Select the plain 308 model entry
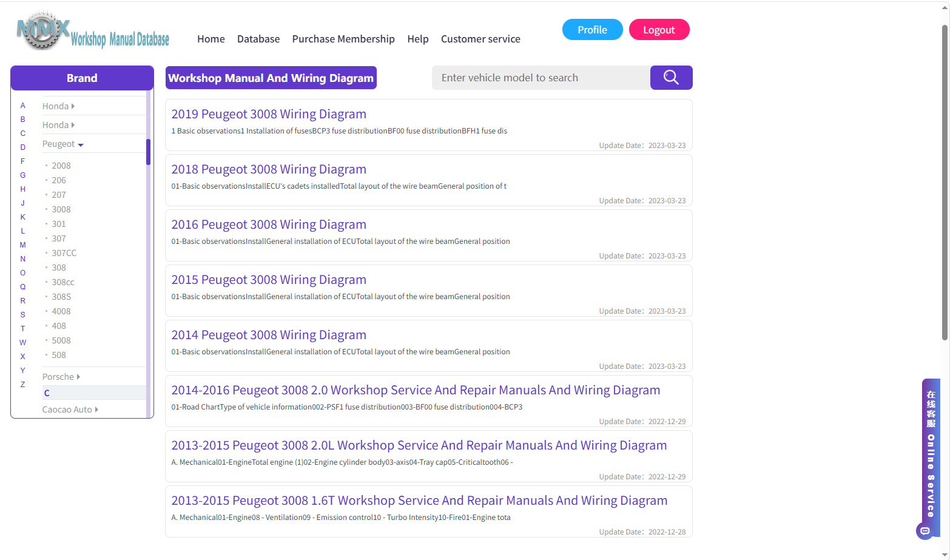950x560 pixels. 59,268
